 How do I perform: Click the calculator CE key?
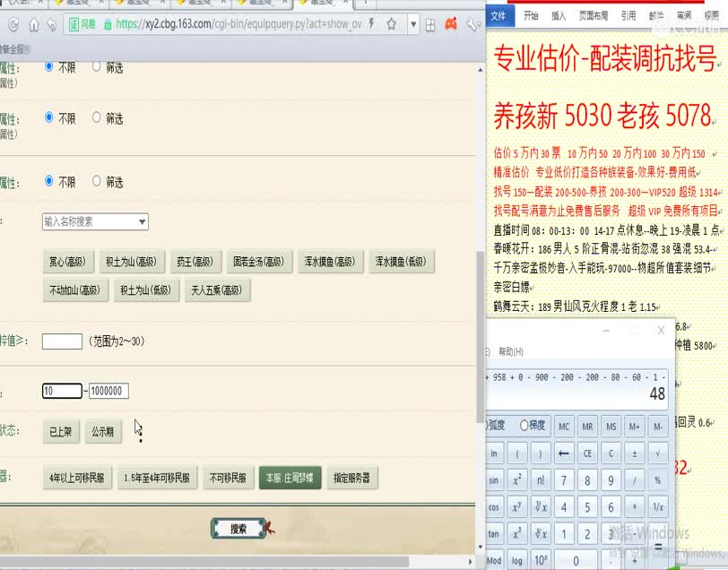[587, 453]
